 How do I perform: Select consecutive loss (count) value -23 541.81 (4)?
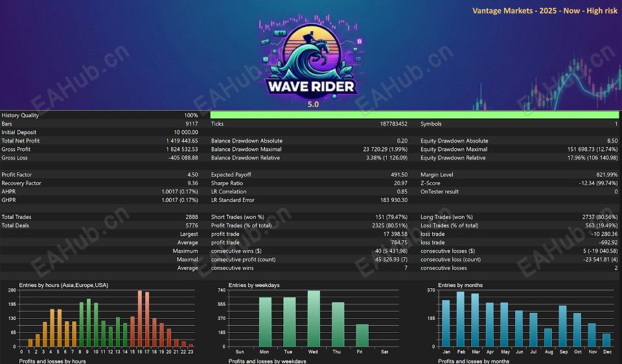(x=600, y=259)
